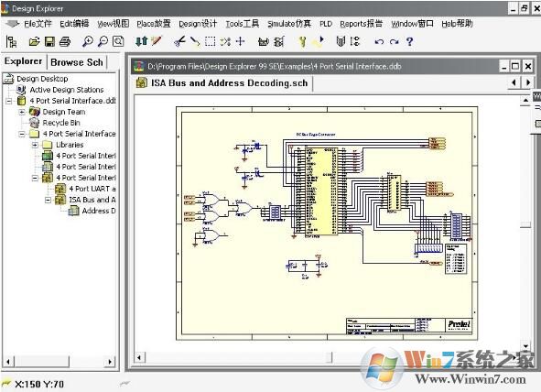Open the Reports 报告 menu
The height and width of the screenshot is (392, 541).
[x=362, y=24]
